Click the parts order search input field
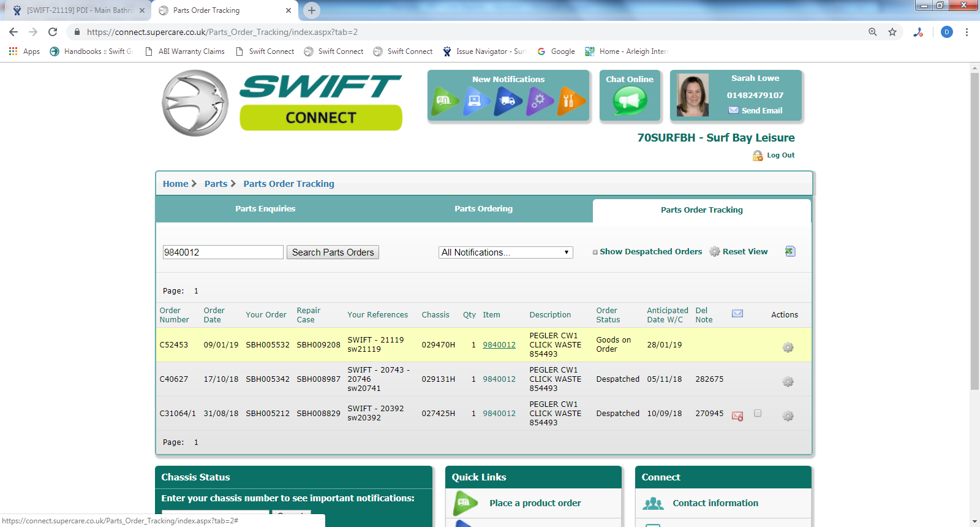Viewport: 980px width, 527px height. (223, 252)
